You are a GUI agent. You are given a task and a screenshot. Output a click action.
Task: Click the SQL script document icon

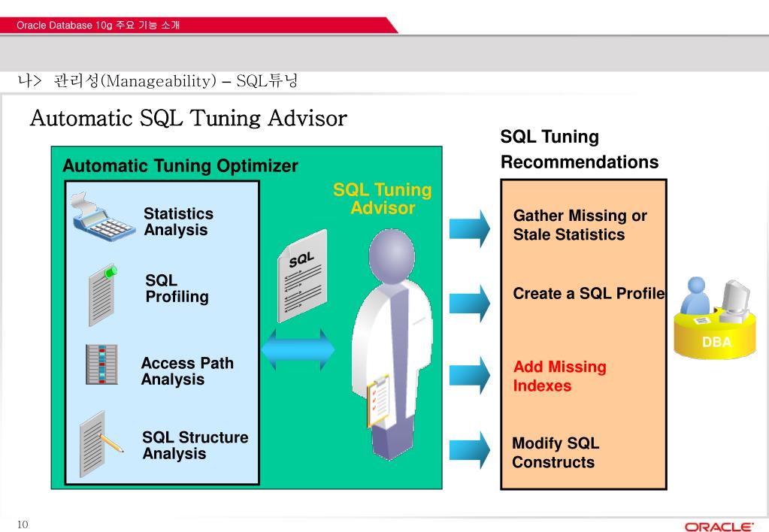click(x=302, y=276)
